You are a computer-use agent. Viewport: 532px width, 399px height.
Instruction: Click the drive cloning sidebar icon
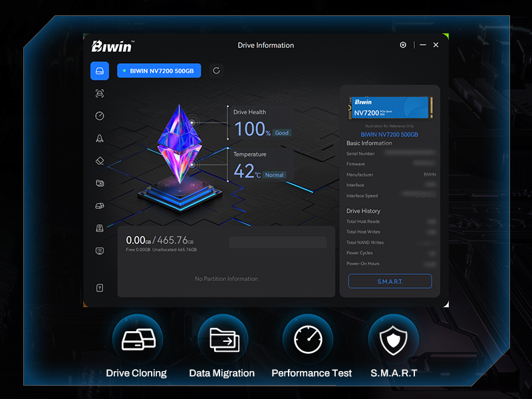[x=100, y=205]
